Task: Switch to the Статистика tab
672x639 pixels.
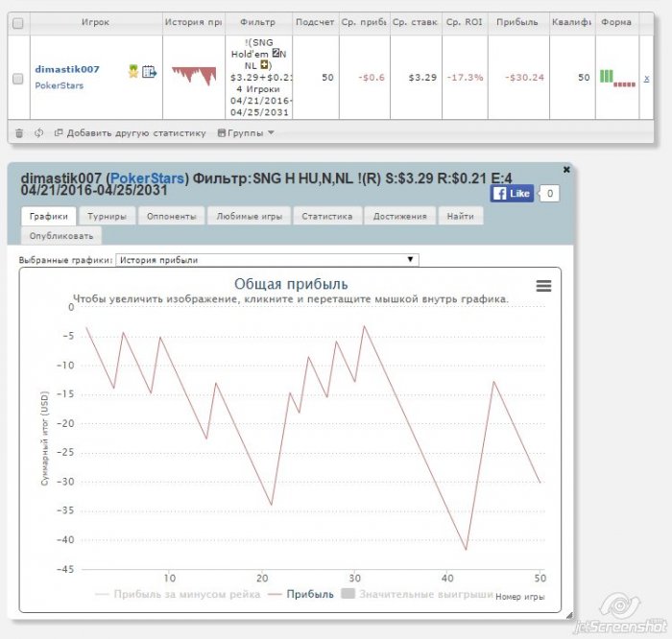Action: pyautogui.click(x=327, y=216)
